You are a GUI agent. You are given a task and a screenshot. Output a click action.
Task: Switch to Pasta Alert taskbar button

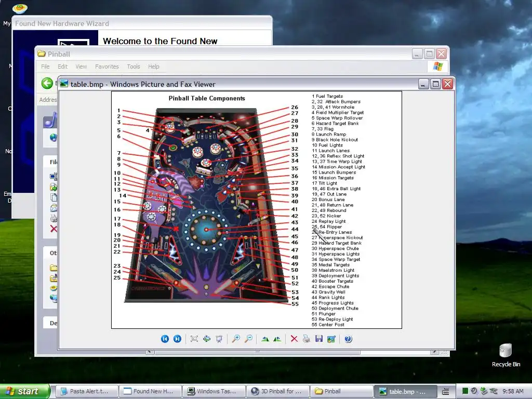tap(87, 391)
